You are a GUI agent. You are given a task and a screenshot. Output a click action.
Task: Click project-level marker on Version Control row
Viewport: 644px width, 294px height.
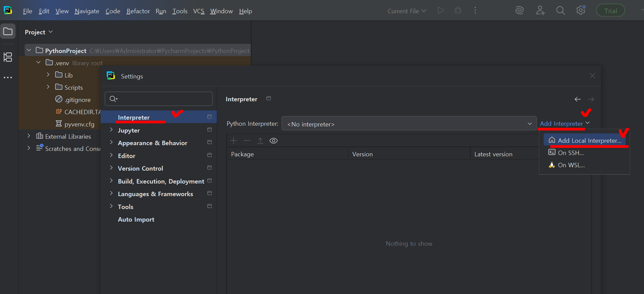209,168
